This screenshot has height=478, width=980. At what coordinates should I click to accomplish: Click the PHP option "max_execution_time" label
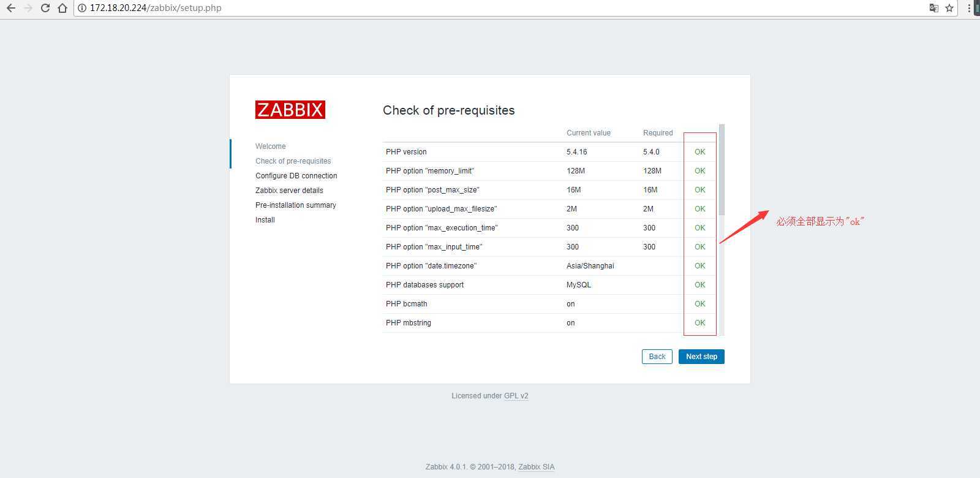click(x=442, y=228)
